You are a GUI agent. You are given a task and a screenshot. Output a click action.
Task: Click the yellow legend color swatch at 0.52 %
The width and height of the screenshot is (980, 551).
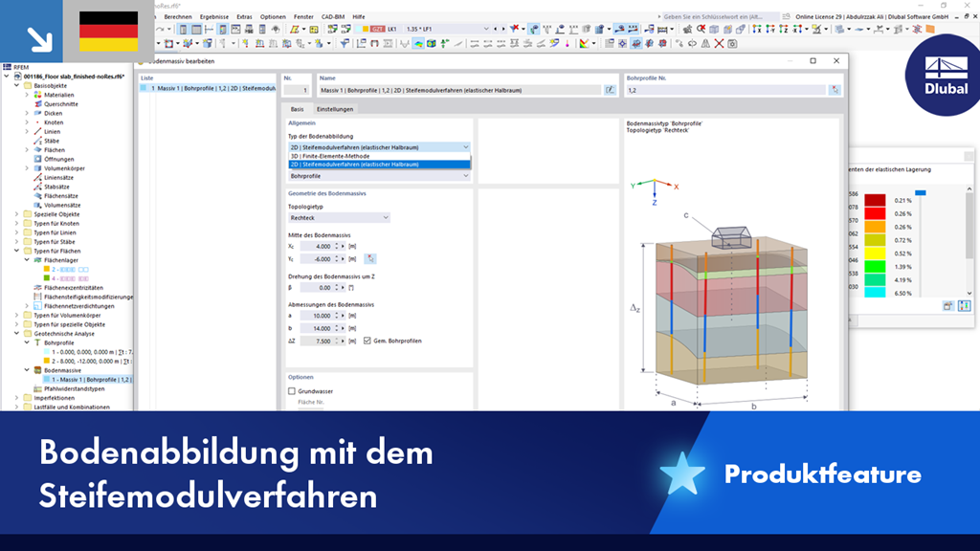coord(875,253)
